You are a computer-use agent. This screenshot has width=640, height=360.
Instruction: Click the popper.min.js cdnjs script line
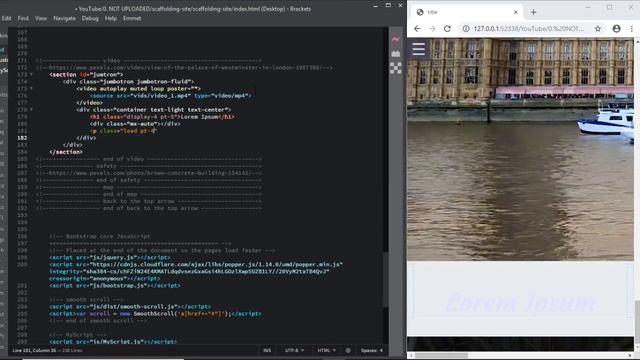click(x=196, y=264)
